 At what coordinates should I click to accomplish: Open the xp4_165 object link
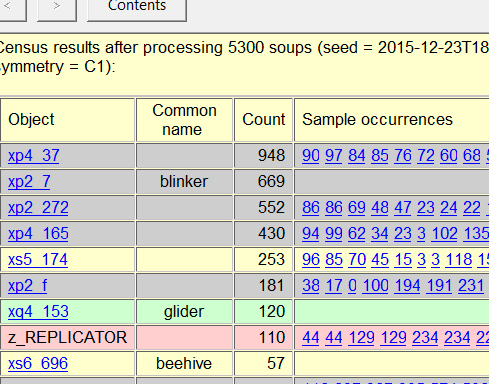click(38, 234)
